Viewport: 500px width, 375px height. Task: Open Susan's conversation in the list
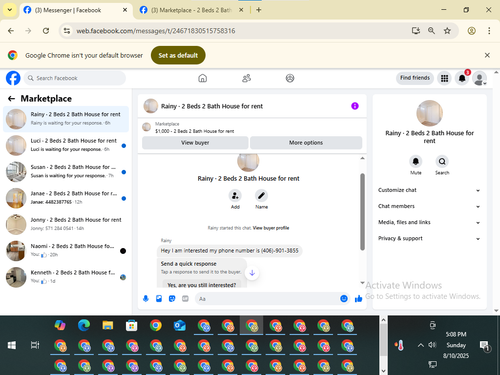pos(66,171)
